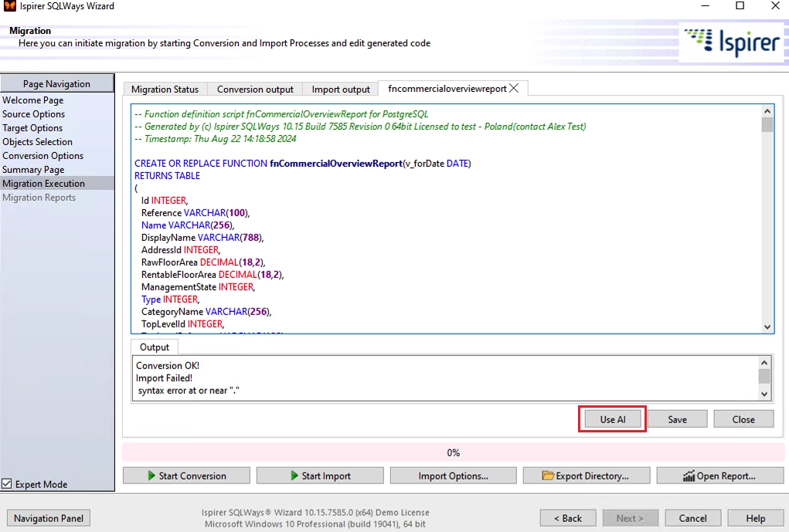The image size is (789, 532).
Task: Minimize the SQLWays Wizard window
Action: [705, 5]
